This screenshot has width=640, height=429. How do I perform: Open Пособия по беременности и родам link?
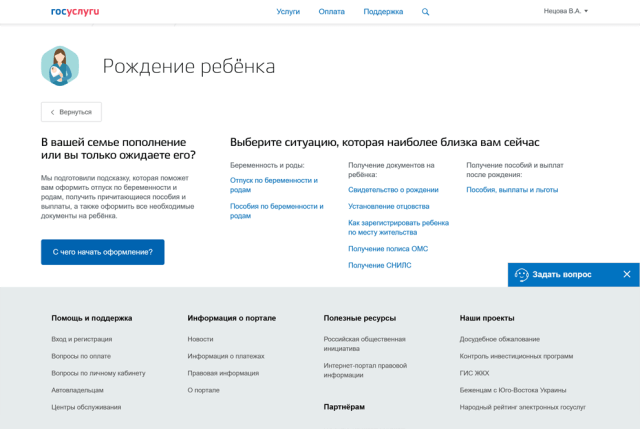277,211
